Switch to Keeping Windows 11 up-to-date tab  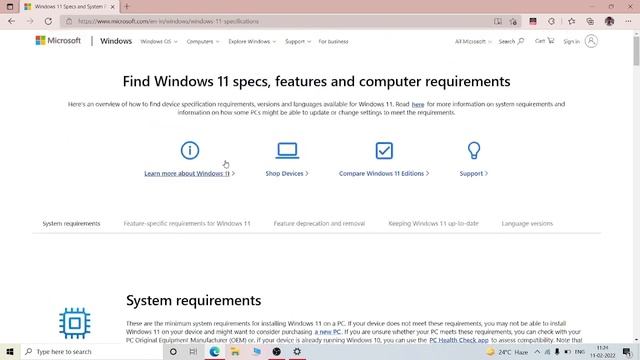(x=433, y=224)
